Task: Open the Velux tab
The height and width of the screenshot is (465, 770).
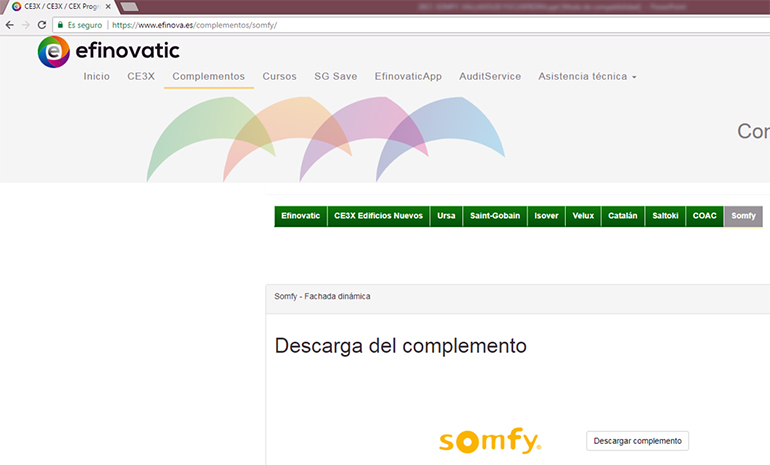Action: click(x=583, y=216)
